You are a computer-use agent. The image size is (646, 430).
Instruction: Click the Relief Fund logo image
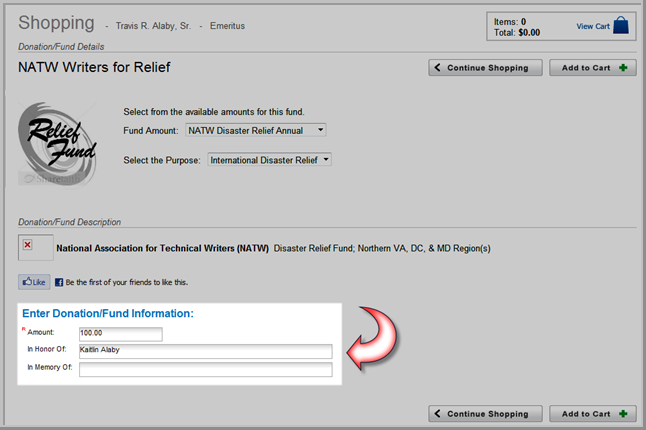57,144
